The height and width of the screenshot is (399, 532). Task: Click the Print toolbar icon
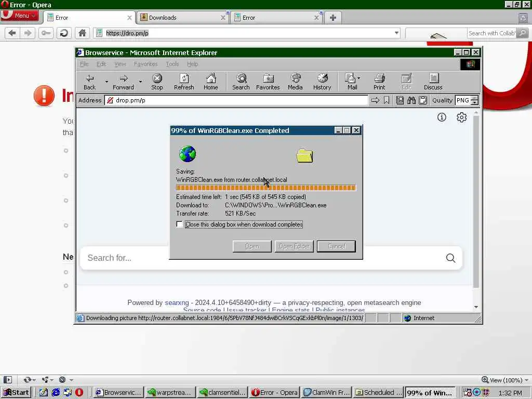[379, 82]
